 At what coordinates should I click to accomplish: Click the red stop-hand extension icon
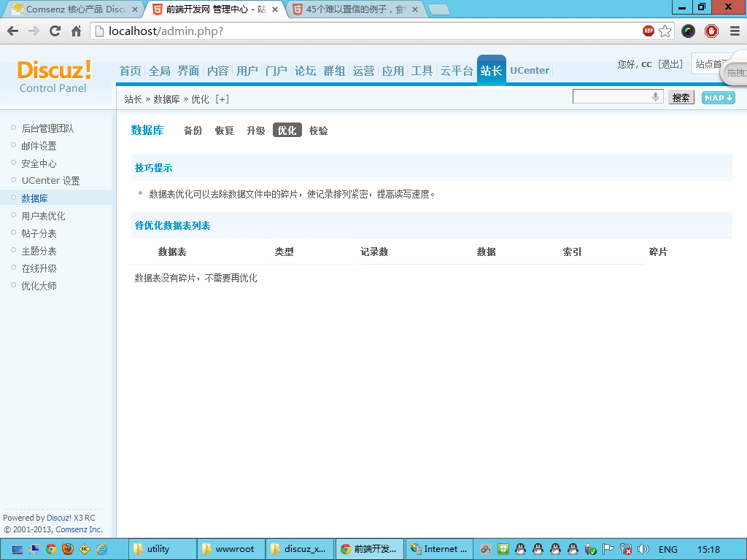point(711,31)
